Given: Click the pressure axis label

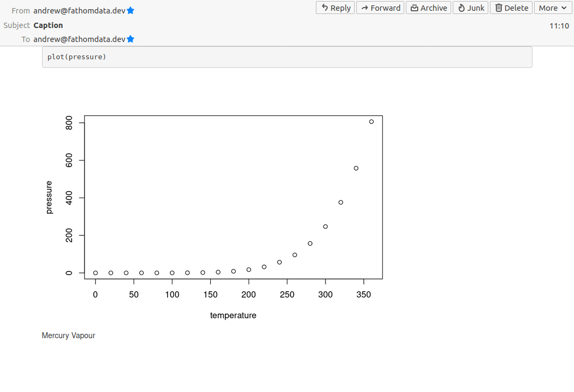Looking at the screenshot, I should tap(49, 198).
